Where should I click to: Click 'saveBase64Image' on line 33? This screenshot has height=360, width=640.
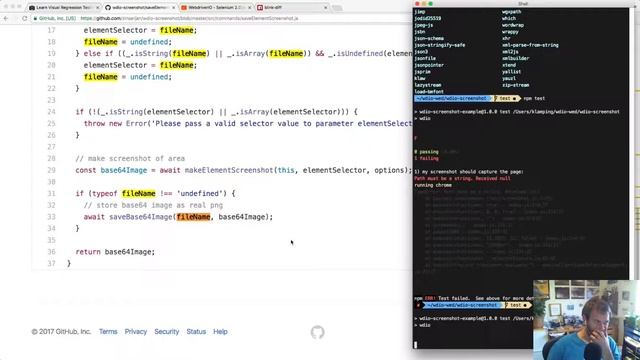tap(140, 217)
